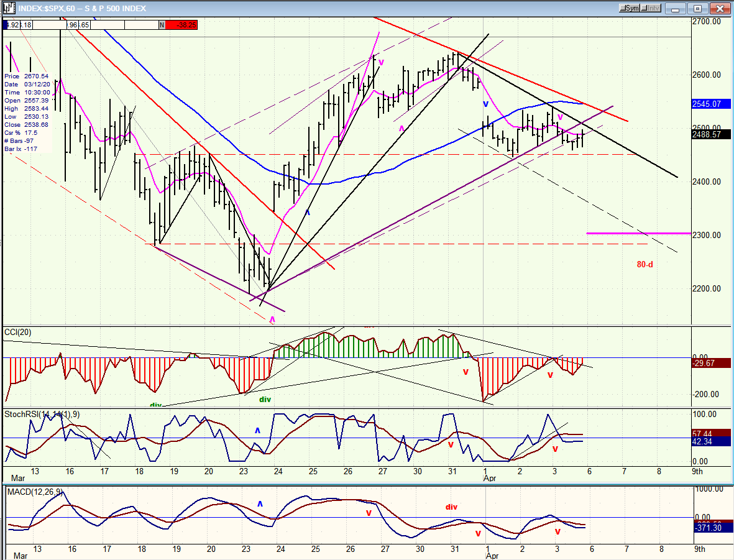
Task: Click the INDEX:$SPX,60 window title
Action: point(83,9)
